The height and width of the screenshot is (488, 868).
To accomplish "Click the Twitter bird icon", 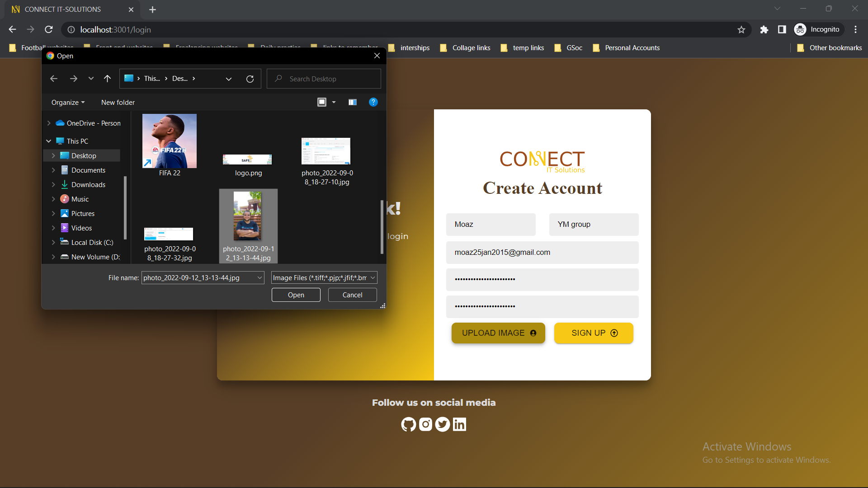I will click(x=443, y=424).
